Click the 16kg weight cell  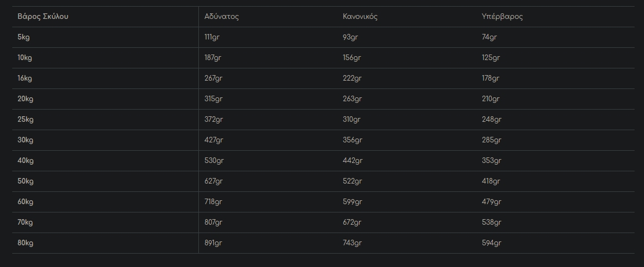pos(25,78)
